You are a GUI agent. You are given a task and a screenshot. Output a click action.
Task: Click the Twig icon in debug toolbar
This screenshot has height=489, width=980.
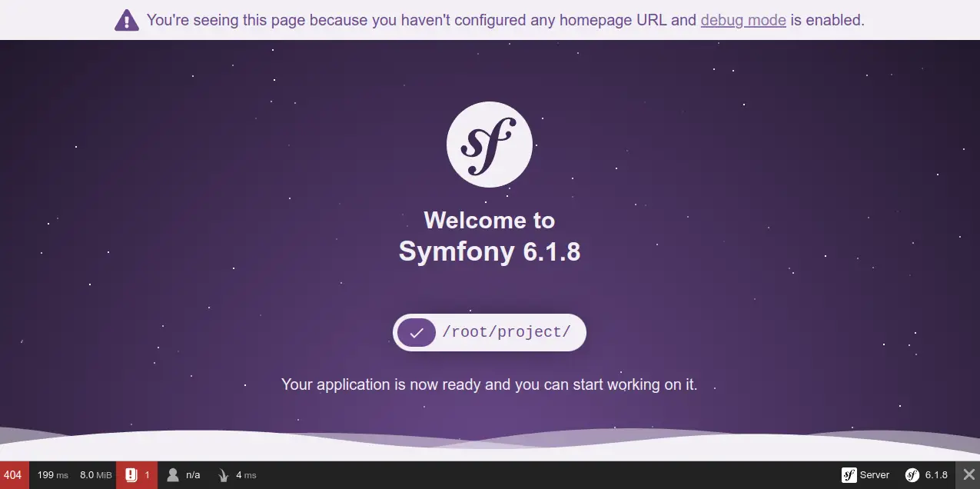click(x=224, y=475)
